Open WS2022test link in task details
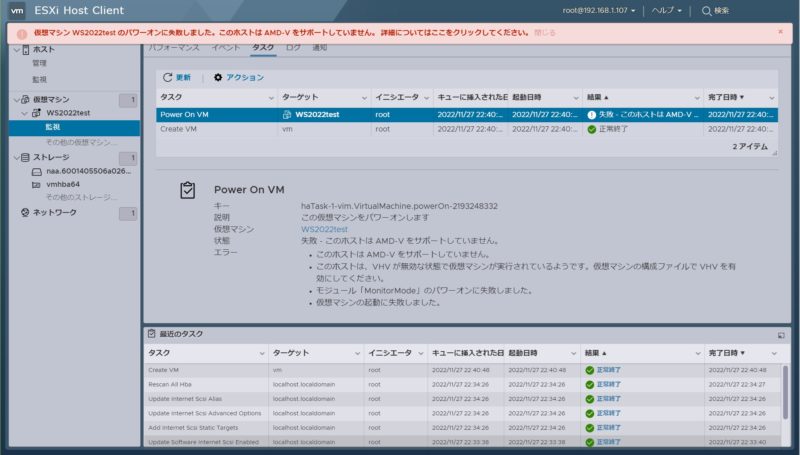 (324, 230)
